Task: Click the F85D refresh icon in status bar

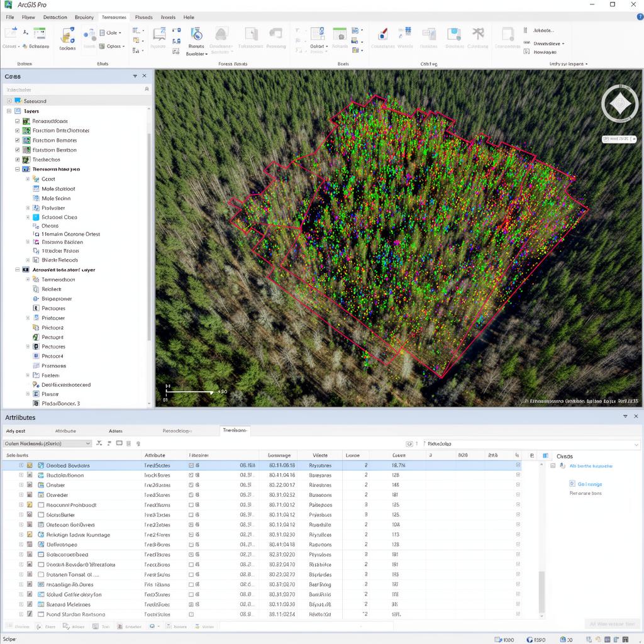Action: point(530,640)
